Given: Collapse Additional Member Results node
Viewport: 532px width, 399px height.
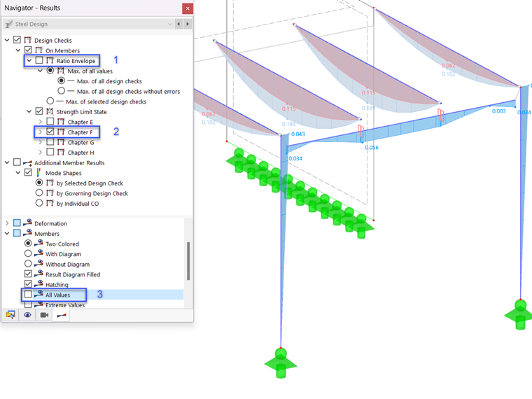Looking at the screenshot, I should 7,162.
